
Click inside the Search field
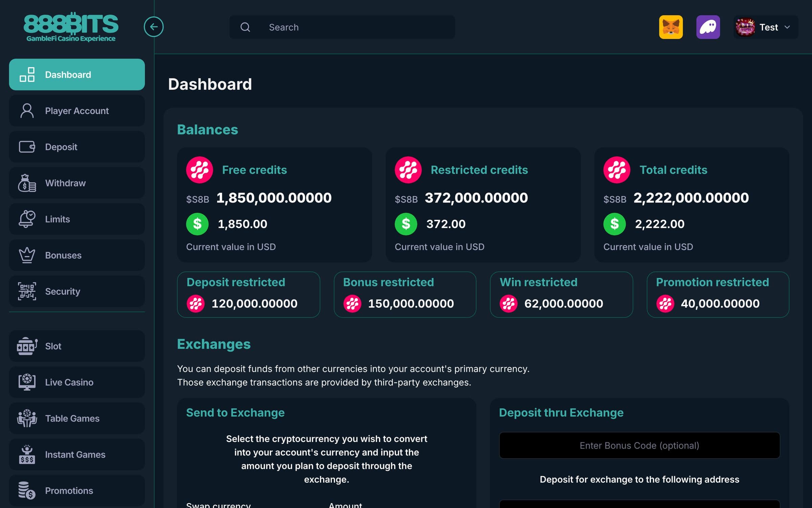point(342,27)
